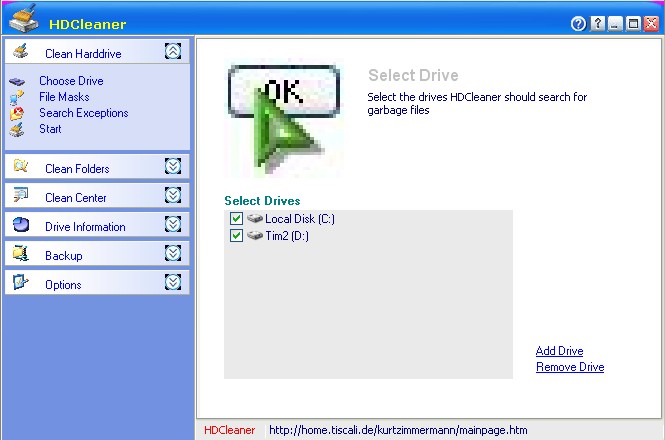Viewport: 665px width, 440px height.
Task: Open Search Exceptions
Action: (84, 113)
